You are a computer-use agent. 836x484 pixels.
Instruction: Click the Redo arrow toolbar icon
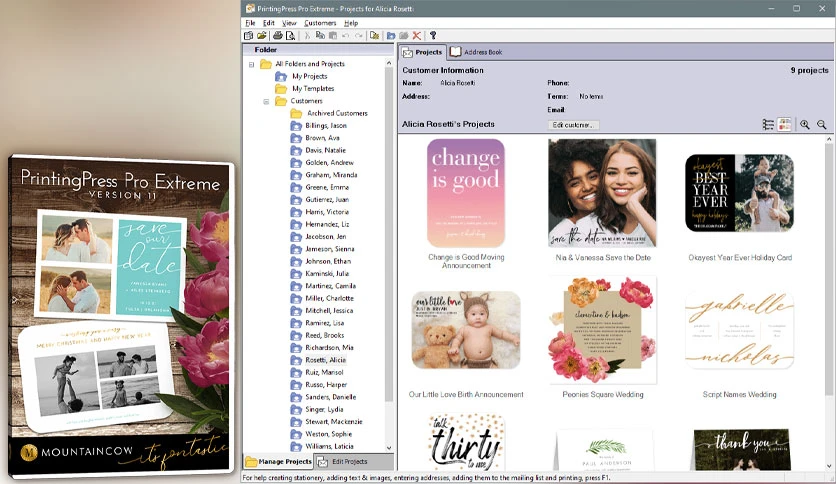pyautogui.click(x=359, y=36)
